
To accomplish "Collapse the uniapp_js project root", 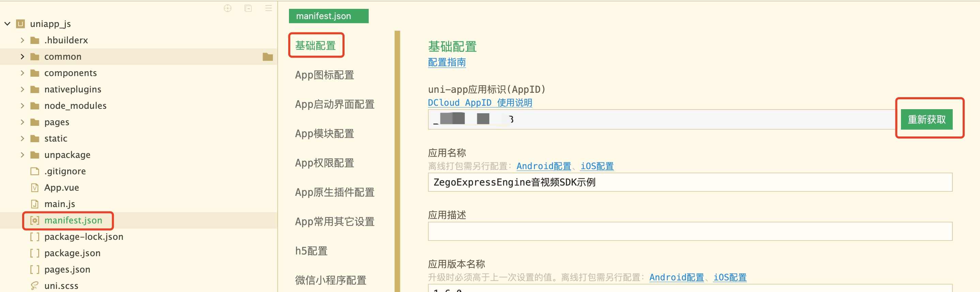I will [x=7, y=24].
